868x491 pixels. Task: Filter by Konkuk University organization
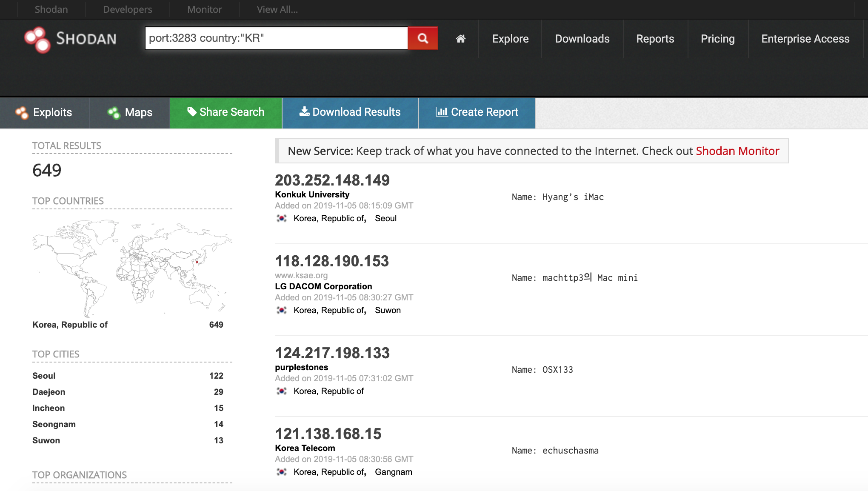click(x=312, y=194)
